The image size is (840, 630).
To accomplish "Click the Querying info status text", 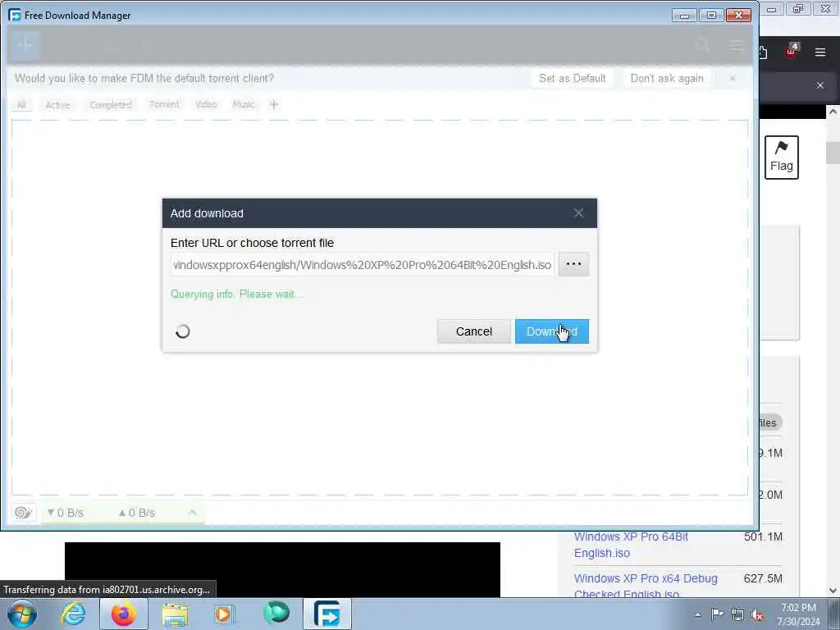I will 237,294.
